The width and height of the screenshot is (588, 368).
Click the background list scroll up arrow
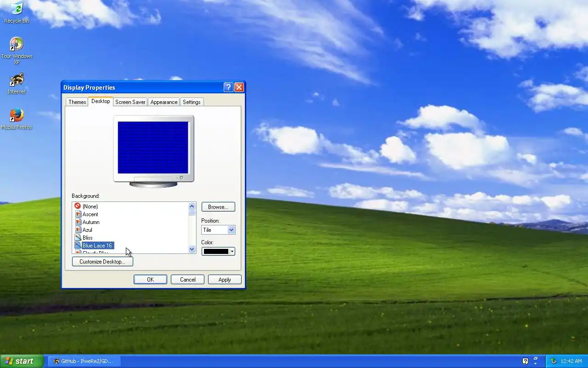[192, 206]
